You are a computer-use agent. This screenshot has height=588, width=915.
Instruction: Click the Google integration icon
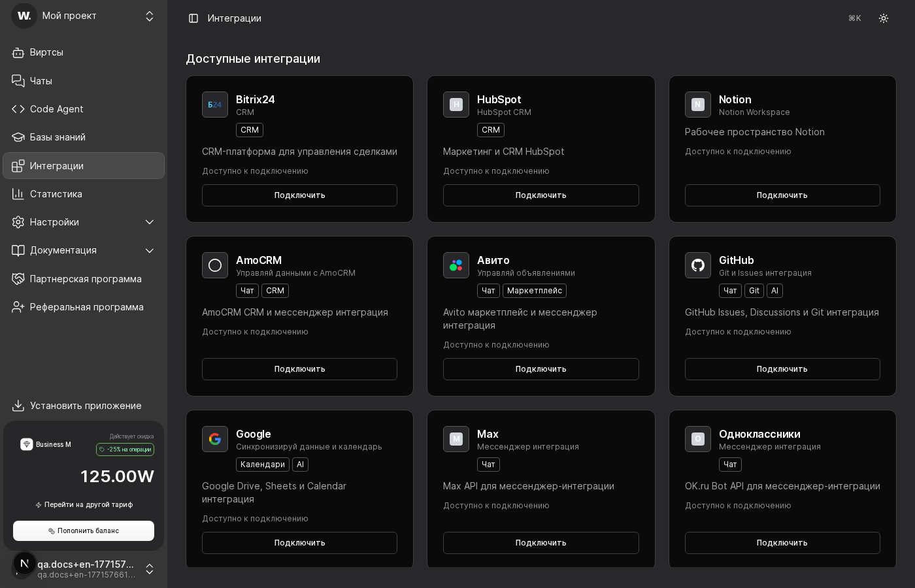point(215,439)
